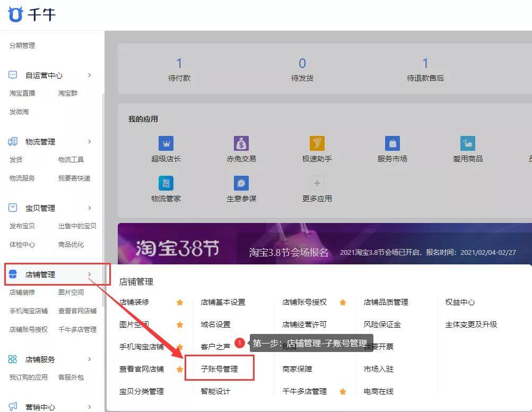Open 市场入驻 menu entry
Viewport: 532px width, 412px height.
(x=378, y=369)
